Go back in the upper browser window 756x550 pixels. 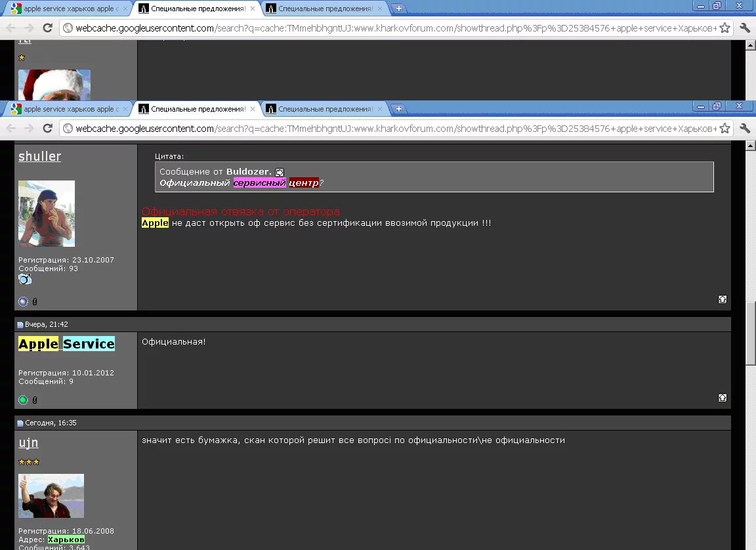[10, 28]
